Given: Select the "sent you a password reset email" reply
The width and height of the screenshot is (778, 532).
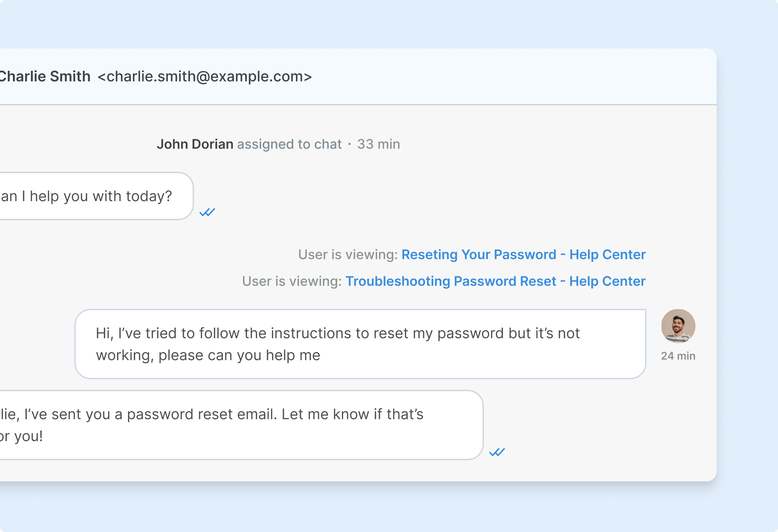Looking at the screenshot, I should click(234, 425).
